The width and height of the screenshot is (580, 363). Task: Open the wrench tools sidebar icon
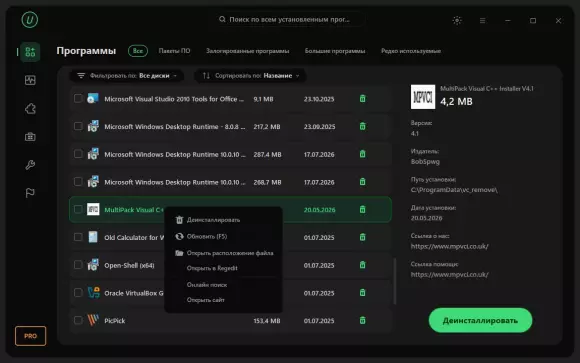tap(30, 165)
